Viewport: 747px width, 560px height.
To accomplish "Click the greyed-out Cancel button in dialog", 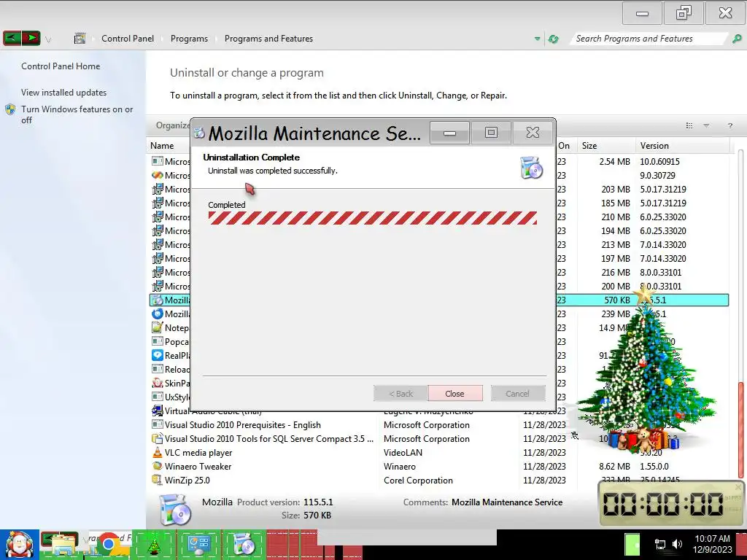I will (x=518, y=393).
